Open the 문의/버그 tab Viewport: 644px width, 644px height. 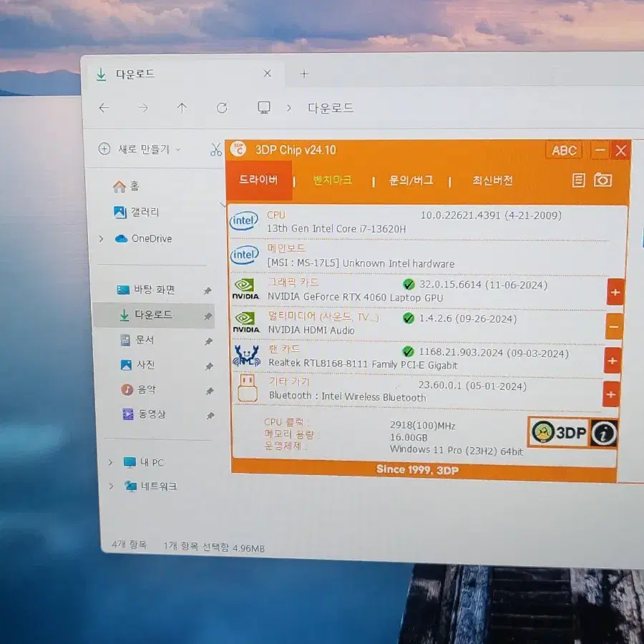click(x=411, y=180)
